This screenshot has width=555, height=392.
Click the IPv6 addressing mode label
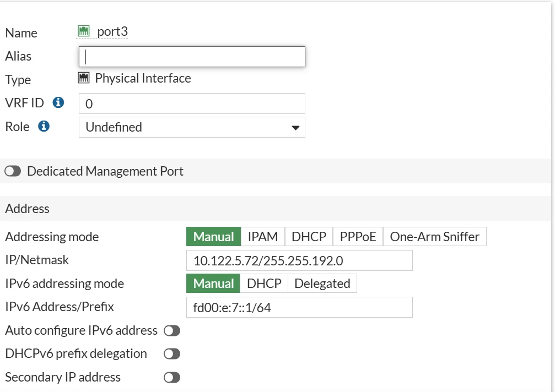(x=64, y=284)
